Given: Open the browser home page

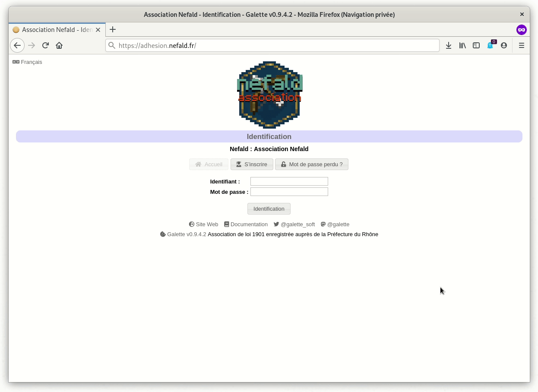Looking at the screenshot, I should (x=59, y=45).
